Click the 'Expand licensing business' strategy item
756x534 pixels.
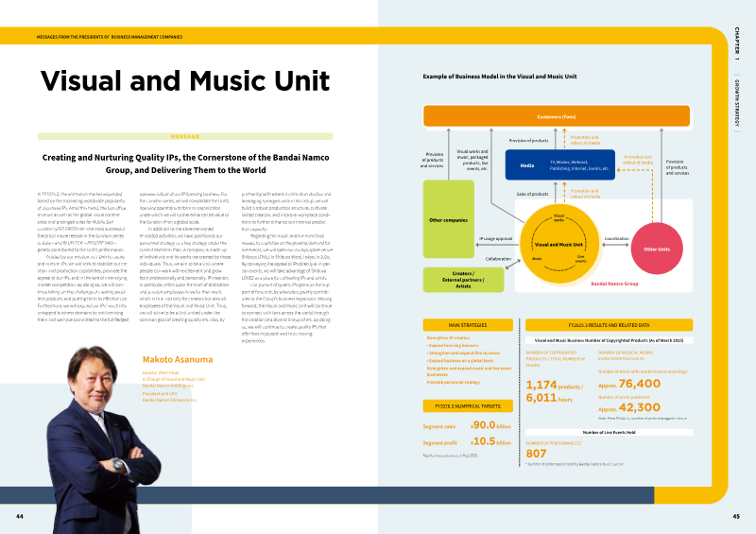(x=453, y=345)
